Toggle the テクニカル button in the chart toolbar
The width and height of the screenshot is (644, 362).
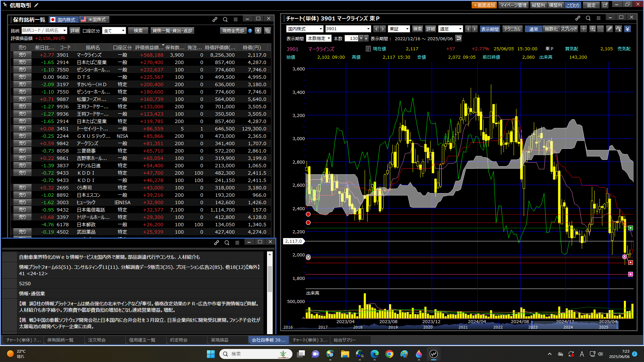[x=512, y=29]
